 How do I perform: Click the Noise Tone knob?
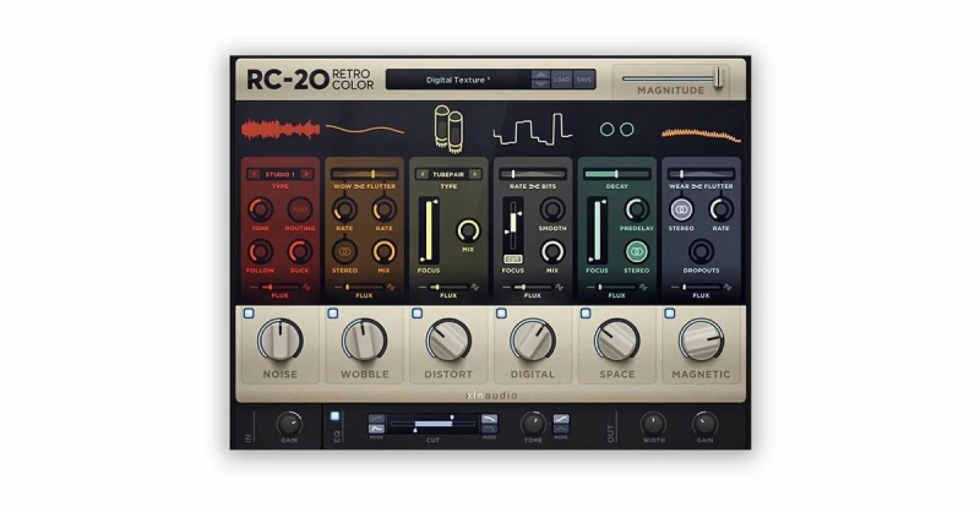(260, 209)
